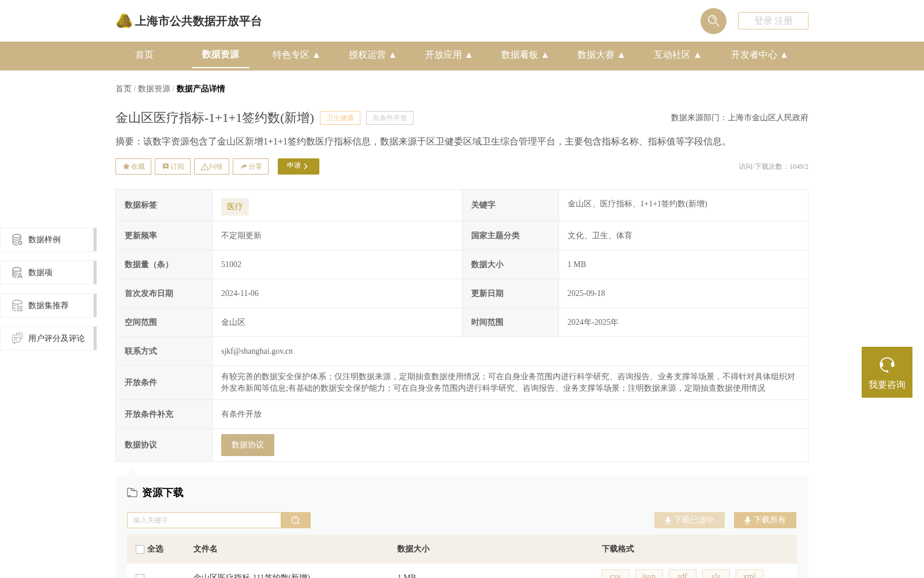Click the 数据资源 breadcrumb link
924x578 pixels.
154,88
